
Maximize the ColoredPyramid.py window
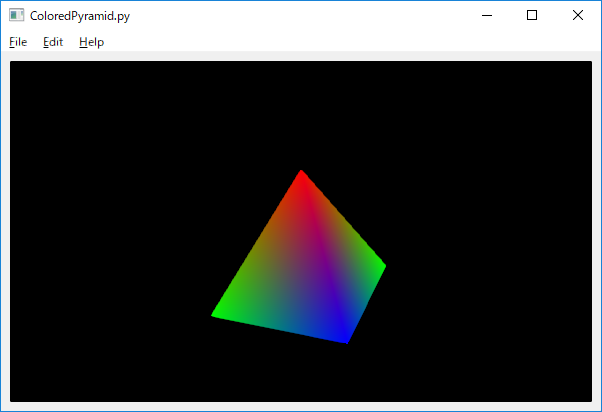(x=532, y=15)
